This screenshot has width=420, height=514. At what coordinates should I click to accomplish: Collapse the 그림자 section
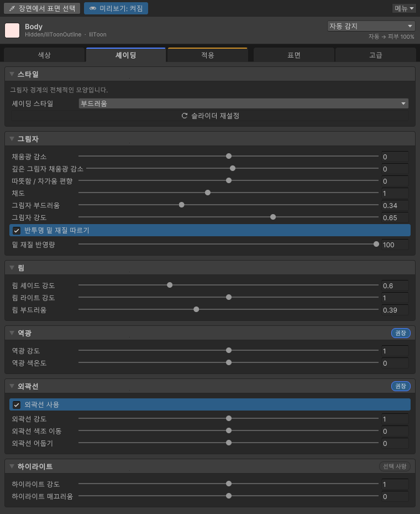[x=12, y=139]
